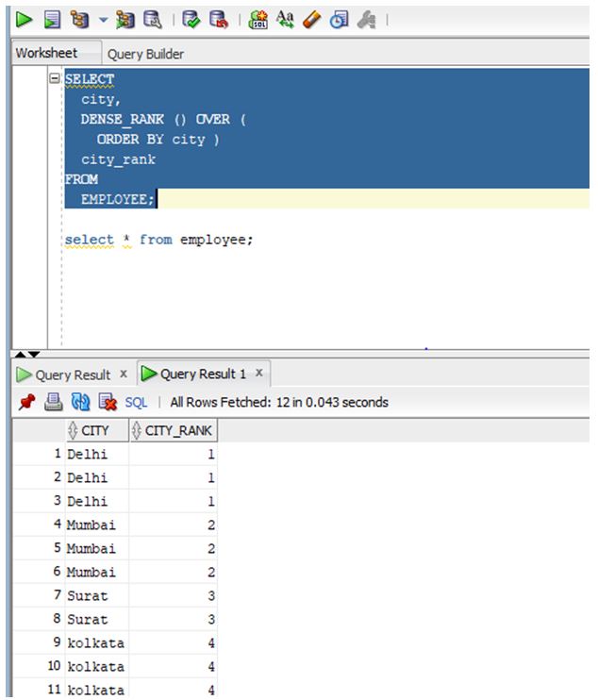Click the Run Script icon
The height and width of the screenshot is (700, 598).
pos(52,20)
